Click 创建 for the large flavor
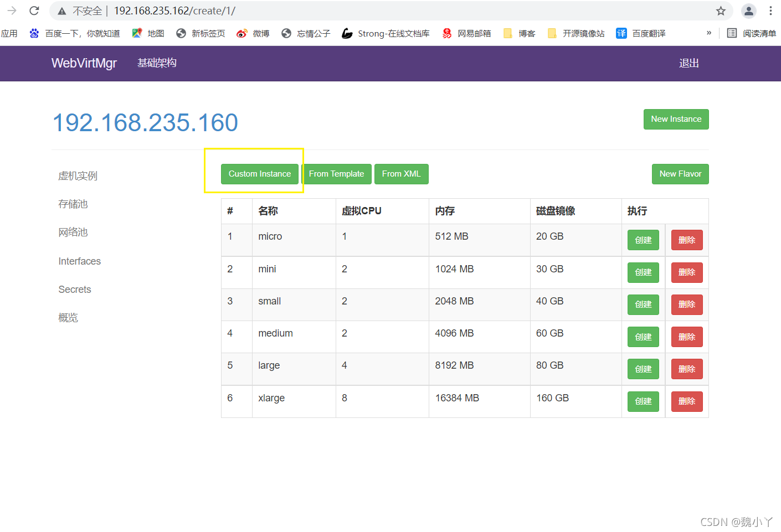Viewport: 781px width, 532px height. click(x=643, y=369)
